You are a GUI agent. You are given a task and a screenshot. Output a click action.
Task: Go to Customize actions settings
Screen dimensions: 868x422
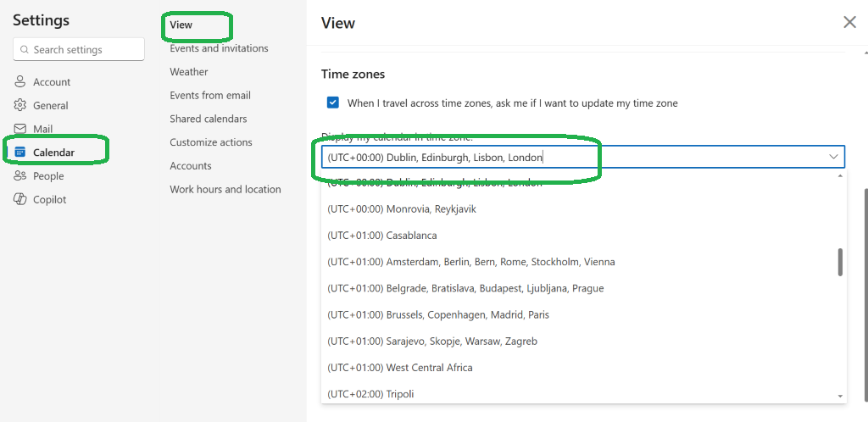click(x=211, y=142)
